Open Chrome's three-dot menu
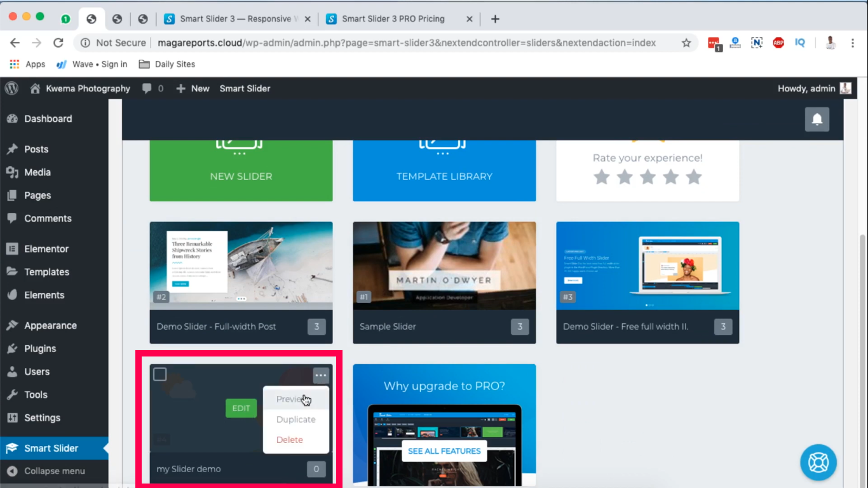The height and width of the screenshot is (488, 868). click(851, 43)
